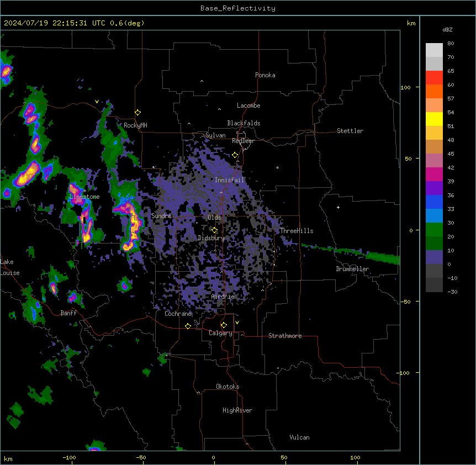Select the yellow diamond marker above Calgary label
476x465 pixels.
coord(224,325)
